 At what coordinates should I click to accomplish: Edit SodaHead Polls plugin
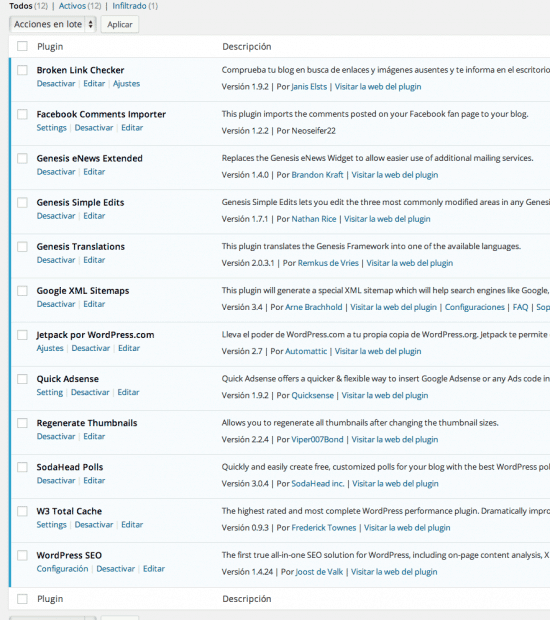click(94, 480)
